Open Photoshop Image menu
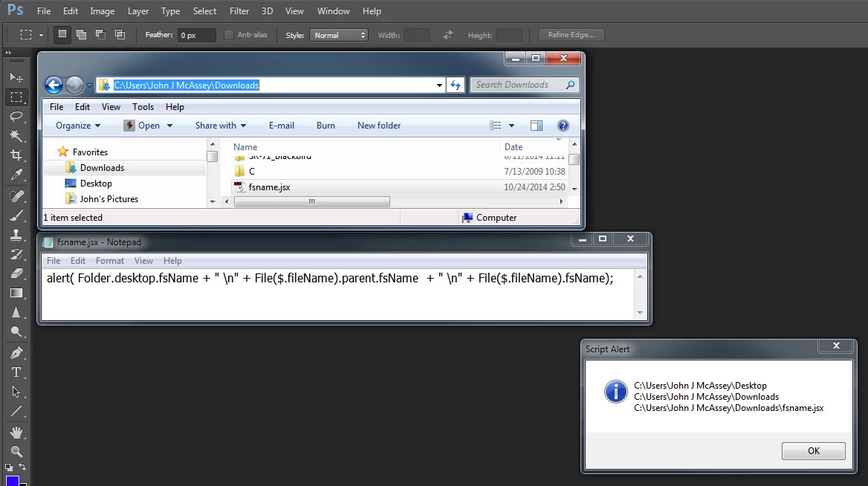Viewport: 868px width, 486px height. (103, 11)
